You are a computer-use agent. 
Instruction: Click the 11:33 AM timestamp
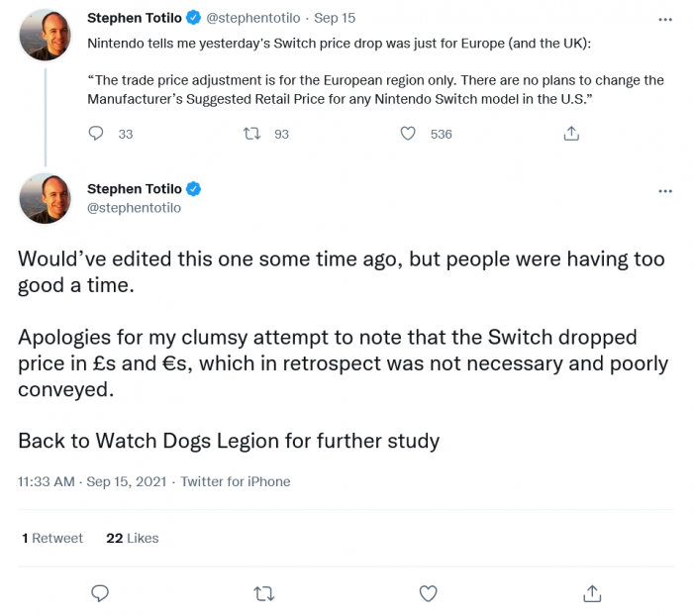[47, 481]
